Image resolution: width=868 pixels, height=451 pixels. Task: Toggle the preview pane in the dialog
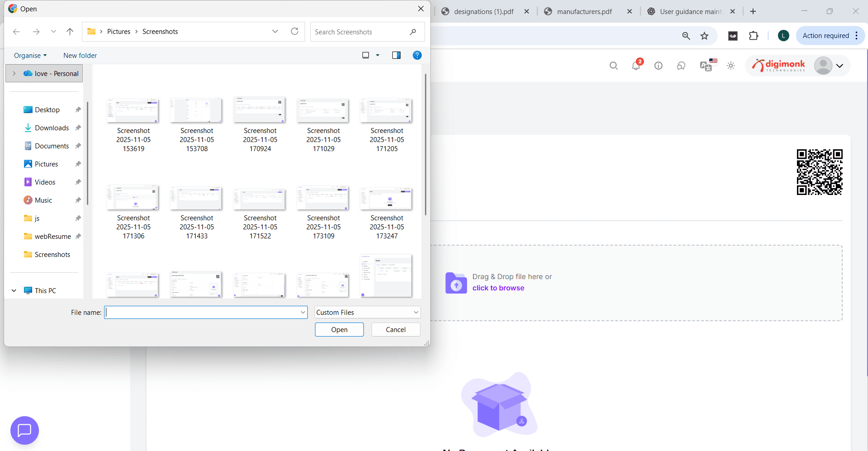(x=396, y=55)
